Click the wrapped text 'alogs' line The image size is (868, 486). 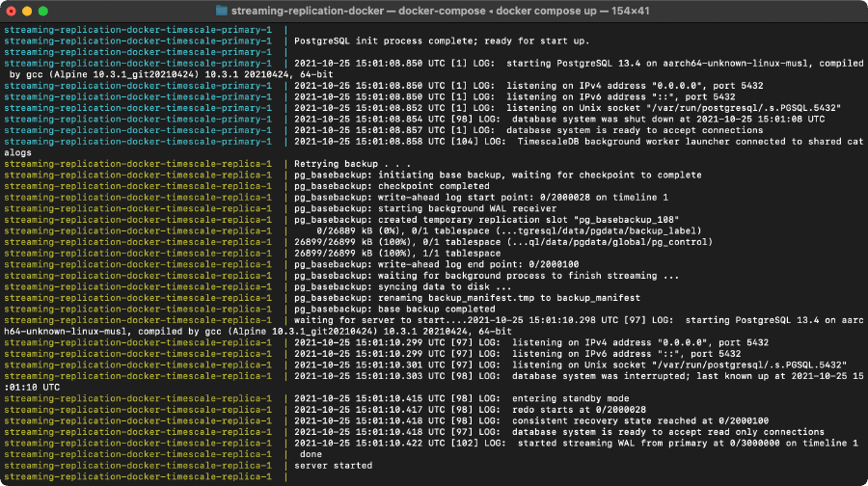click(x=17, y=152)
